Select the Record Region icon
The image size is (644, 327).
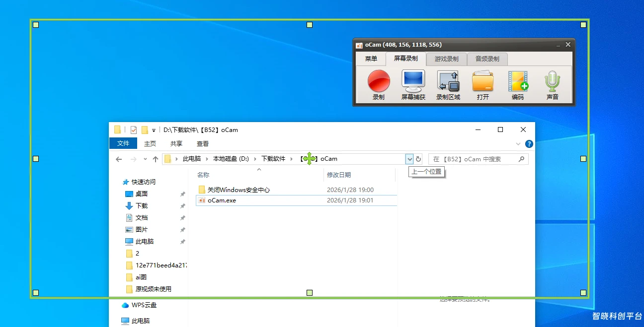[x=448, y=81]
